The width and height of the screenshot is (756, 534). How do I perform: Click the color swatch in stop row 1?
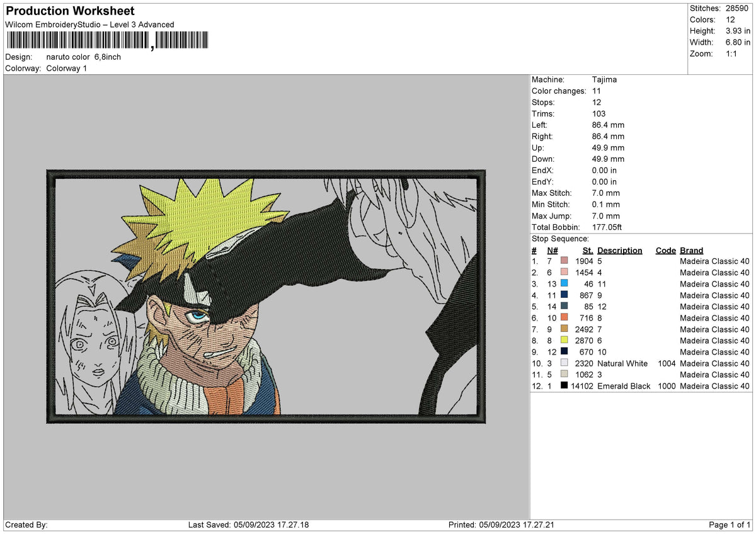coord(564,261)
